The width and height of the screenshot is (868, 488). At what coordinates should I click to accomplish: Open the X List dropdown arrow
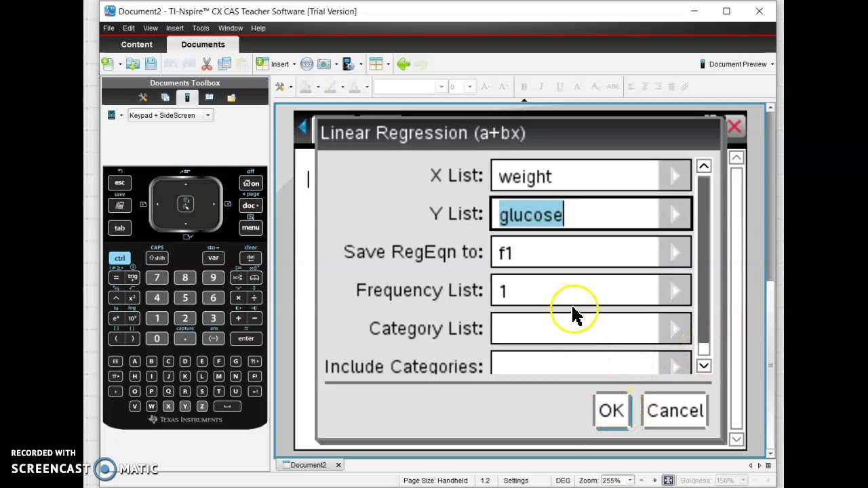[x=675, y=176]
